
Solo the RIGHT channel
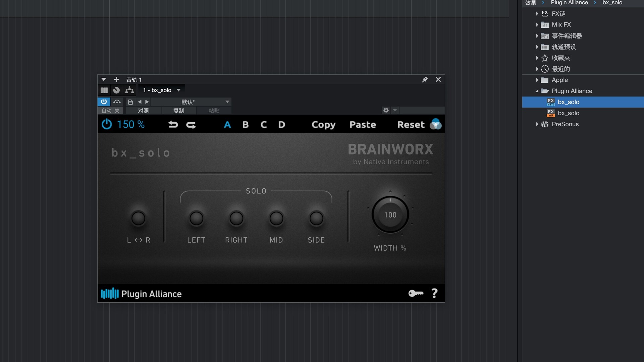tap(236, 218)
